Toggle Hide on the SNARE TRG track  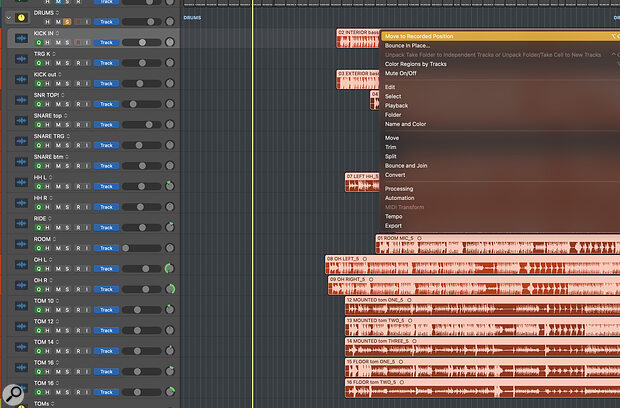tap(47, 145)
